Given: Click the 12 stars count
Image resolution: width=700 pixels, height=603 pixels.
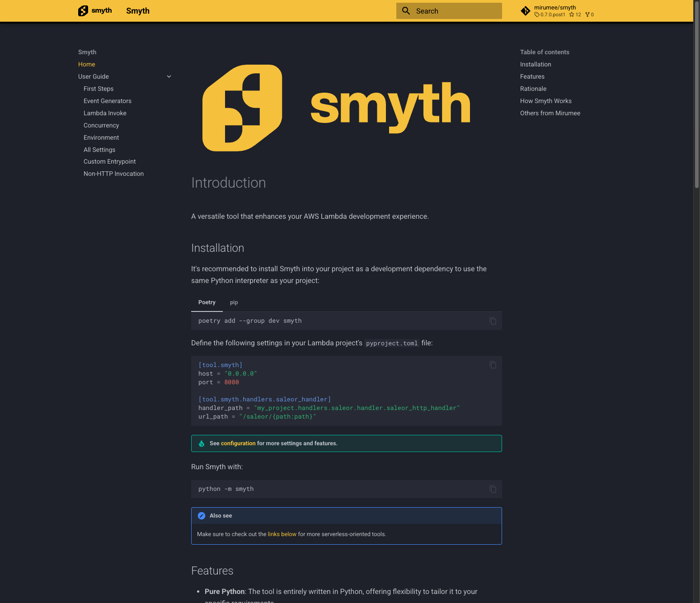Looking at the screenshot, I should pos(575,14).
